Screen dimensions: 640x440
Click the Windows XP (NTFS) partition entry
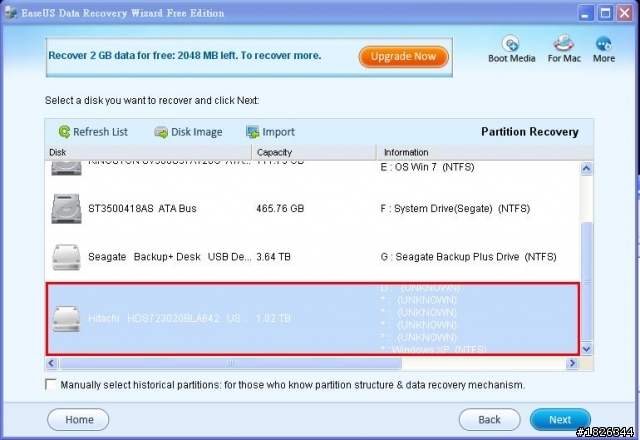point(433,350)
